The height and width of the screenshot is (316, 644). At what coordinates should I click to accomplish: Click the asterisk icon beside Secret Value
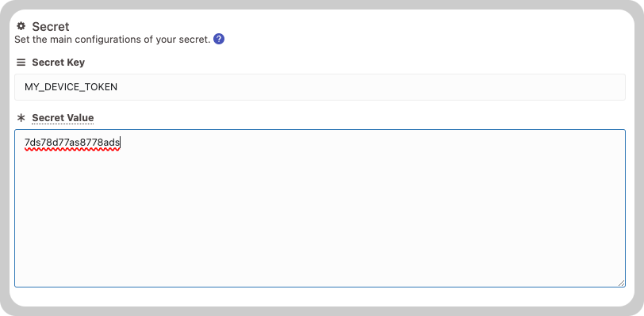tap(21, 118)
